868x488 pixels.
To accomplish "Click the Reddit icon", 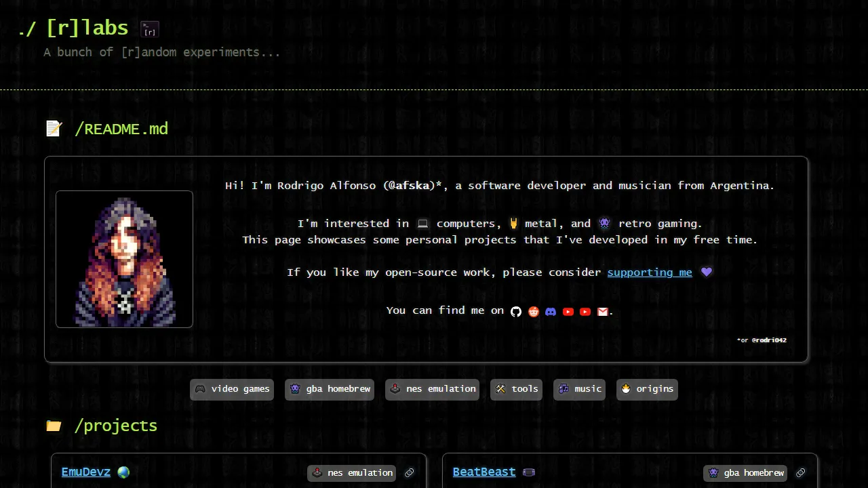I will tap(534, 312).
